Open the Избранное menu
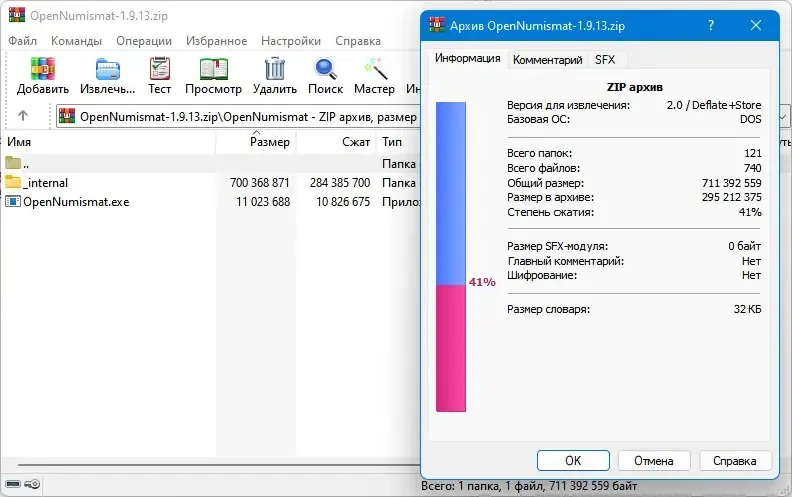This screenshot has height=497, width=792. coord(217,41)
